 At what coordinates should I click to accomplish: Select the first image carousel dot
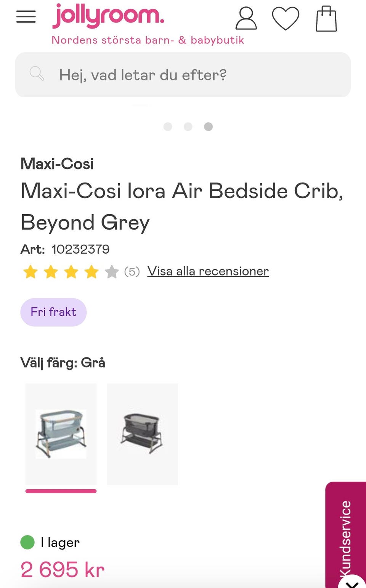pyautogui.click(x=168, y=127)
